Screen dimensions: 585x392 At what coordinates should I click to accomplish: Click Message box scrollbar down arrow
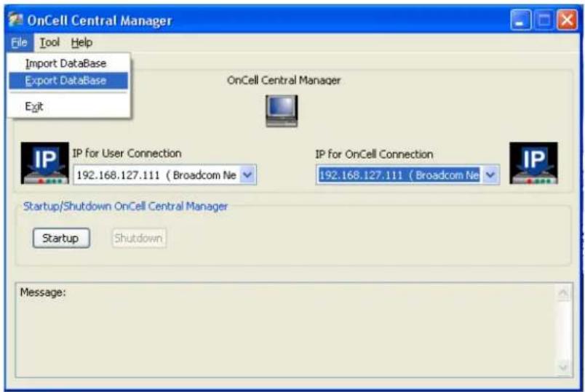tap(563, 367)
